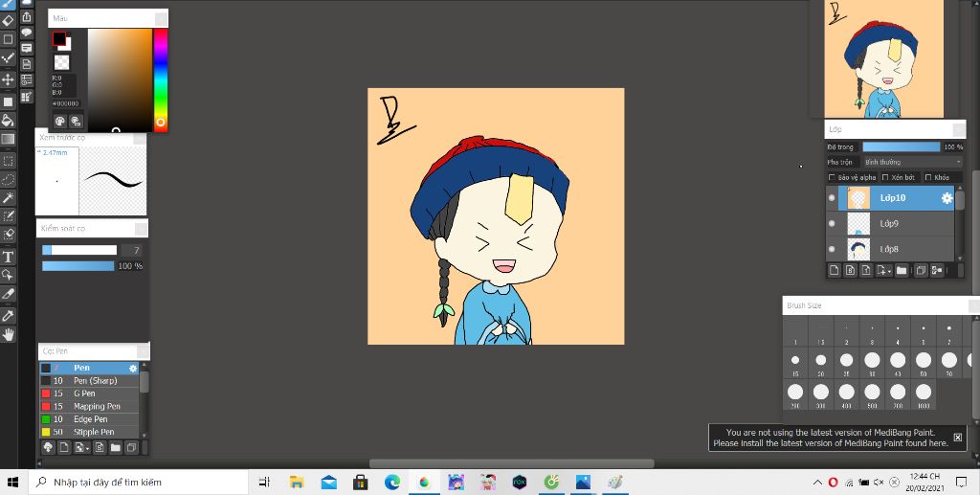Viewport: 980px width, 495px height.
Task: Select the Pen (Sharp) brush
Action: 89,381
